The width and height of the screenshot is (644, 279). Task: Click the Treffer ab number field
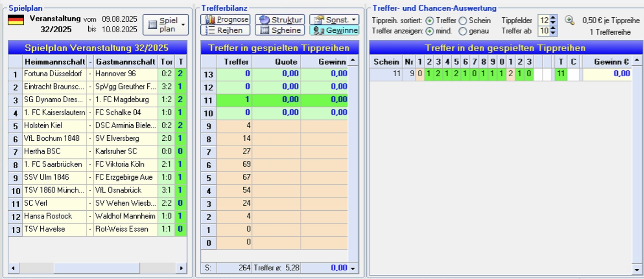(x=544, y=31)
